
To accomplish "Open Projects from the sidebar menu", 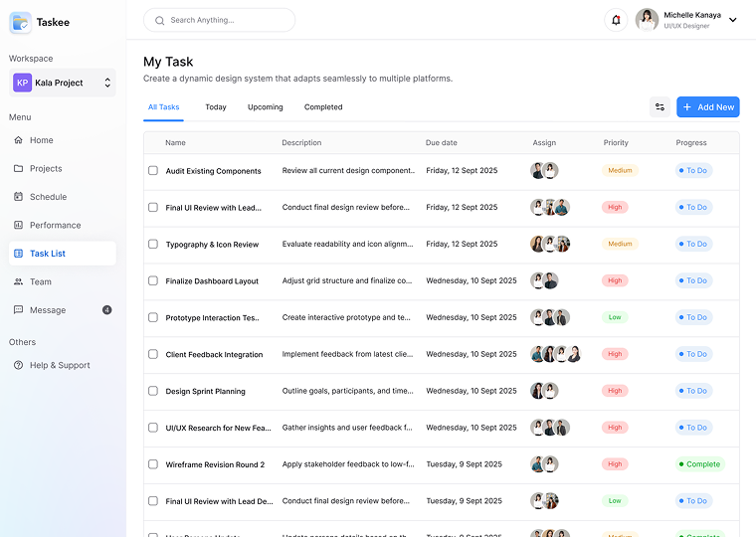I will coord(63,169).
